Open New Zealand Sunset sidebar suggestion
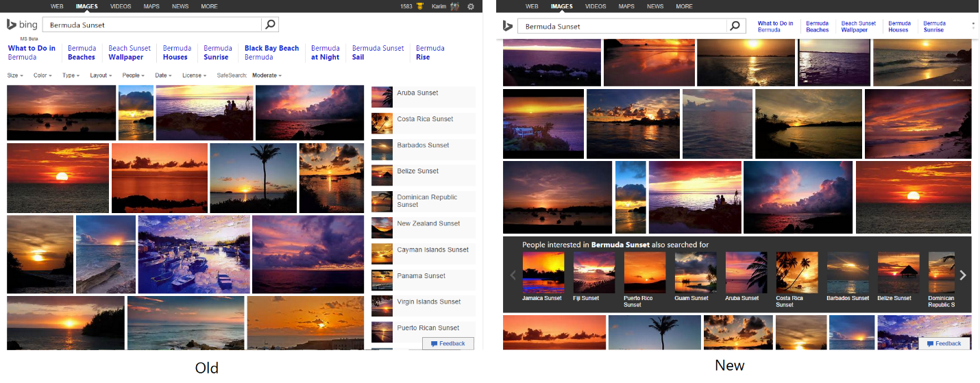The height and width of the screenshot is (383, 980). click(x=423, y=227)
